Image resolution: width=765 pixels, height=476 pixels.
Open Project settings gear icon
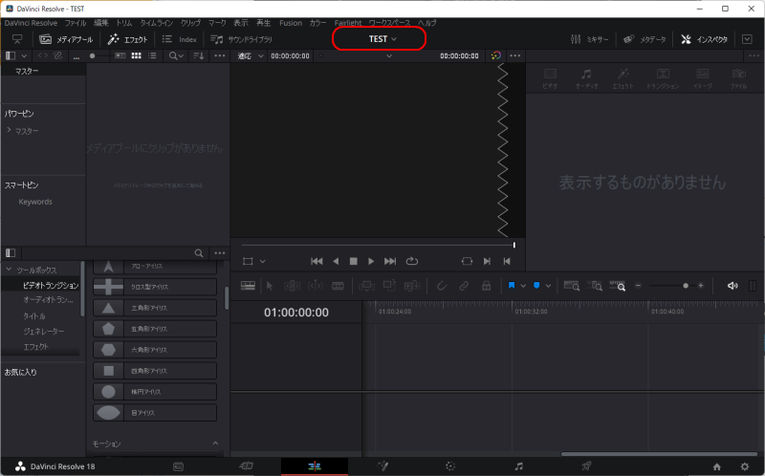(745, 467)
